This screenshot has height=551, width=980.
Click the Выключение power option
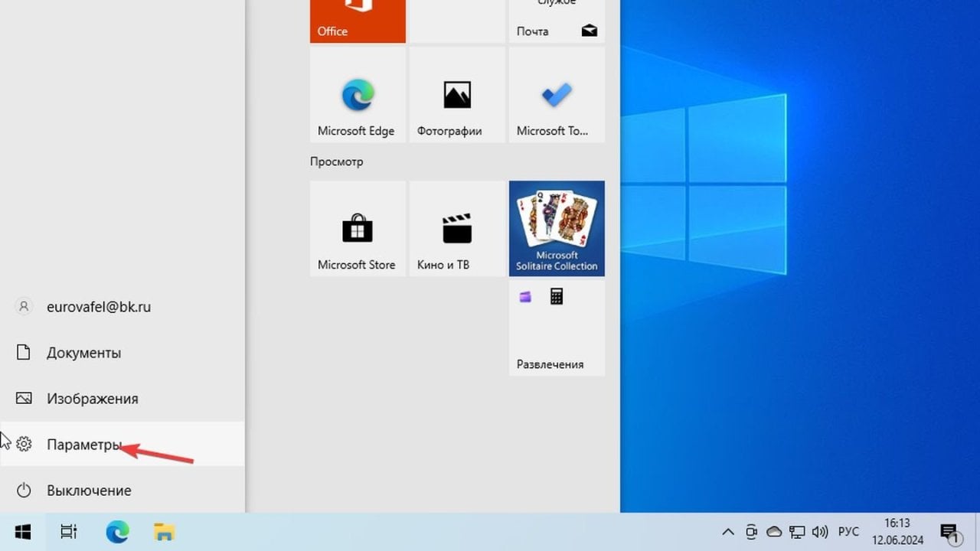(88, 491)
